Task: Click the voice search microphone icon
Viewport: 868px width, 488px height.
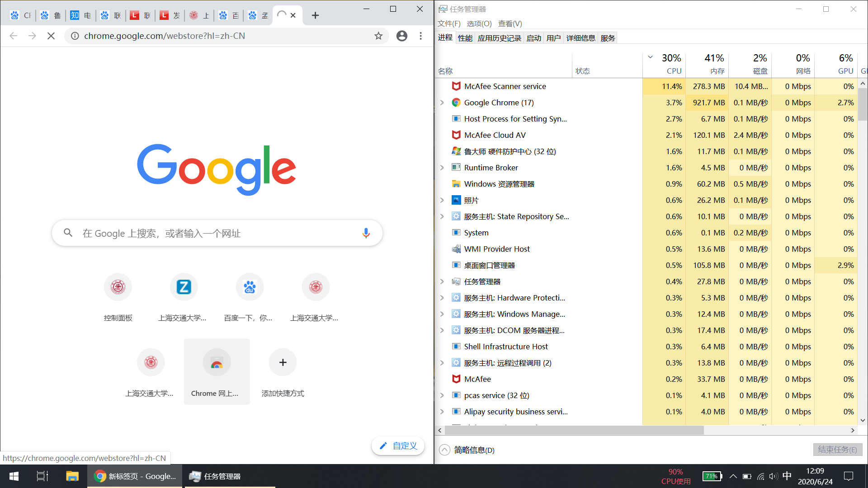Action: 366,233
